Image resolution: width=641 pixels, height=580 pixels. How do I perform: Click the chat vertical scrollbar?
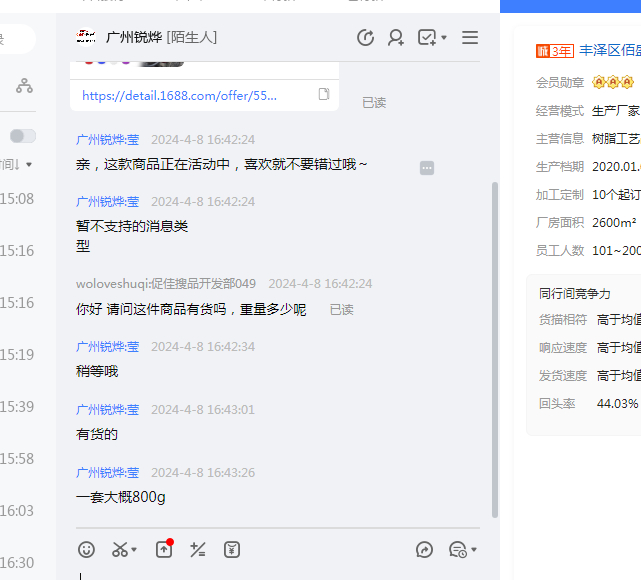[494, 350]
